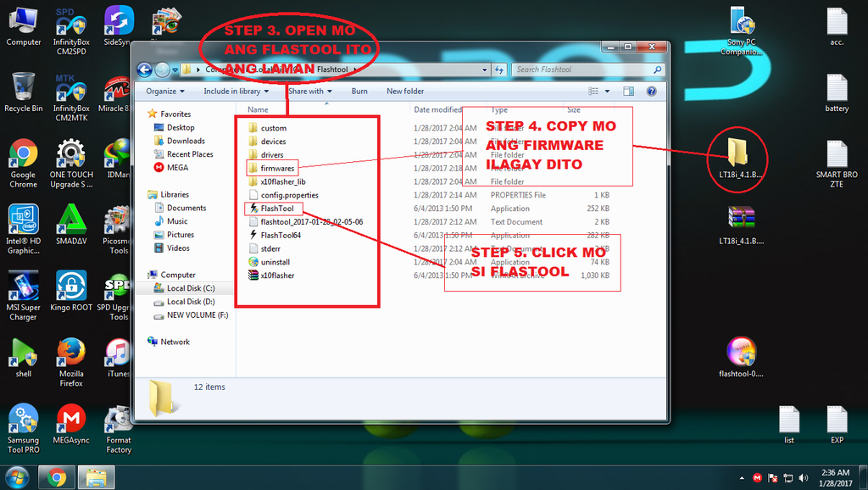This screenshot has width=868, height=490.
Task: Open x10flasher jar file
Action: (277, 276)
